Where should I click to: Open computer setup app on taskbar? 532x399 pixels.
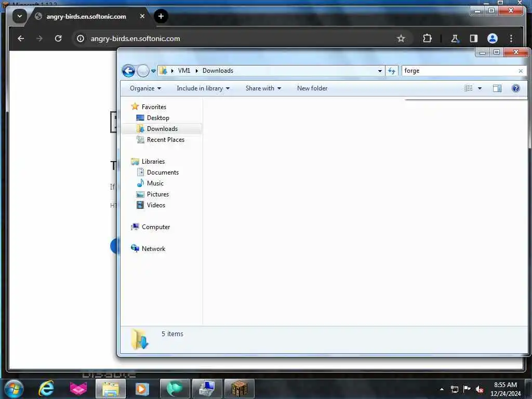point(207,389)
